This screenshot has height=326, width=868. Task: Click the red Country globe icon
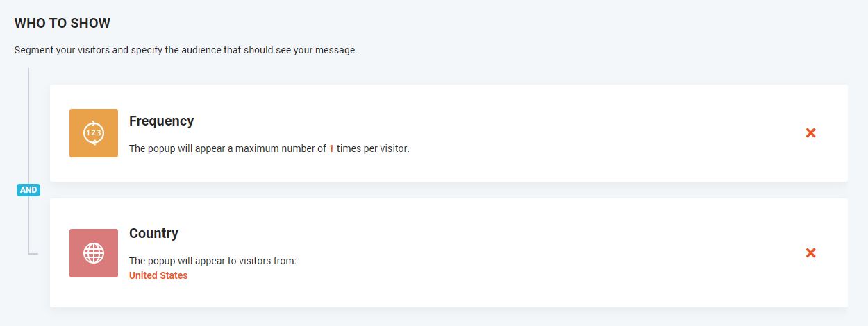(x=94, y=253)
